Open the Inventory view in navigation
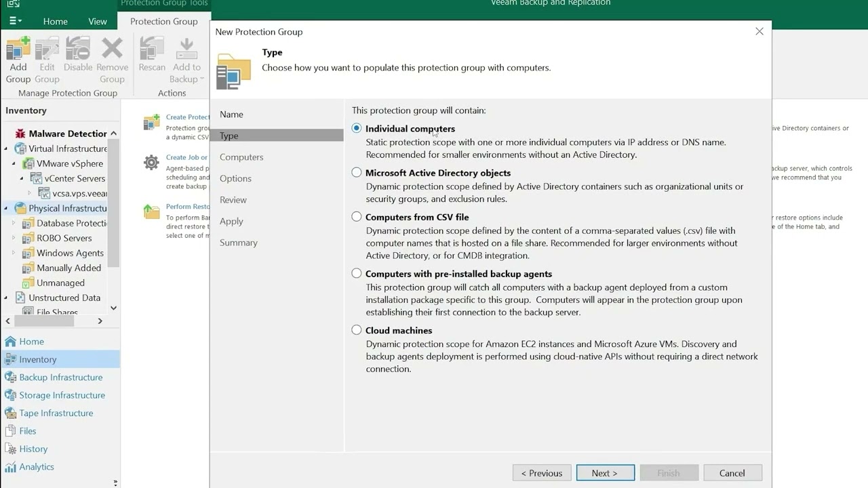Image resolution: width=868 pixels, height=488 pixels. (x=60, y=359)
